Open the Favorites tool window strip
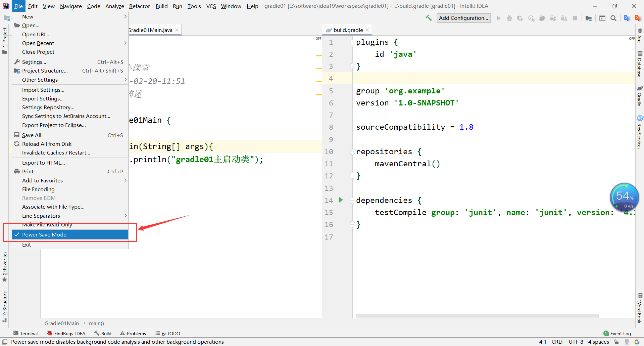Image resolution: width=644 pixels, height=346 pixels. click(4, 267)
